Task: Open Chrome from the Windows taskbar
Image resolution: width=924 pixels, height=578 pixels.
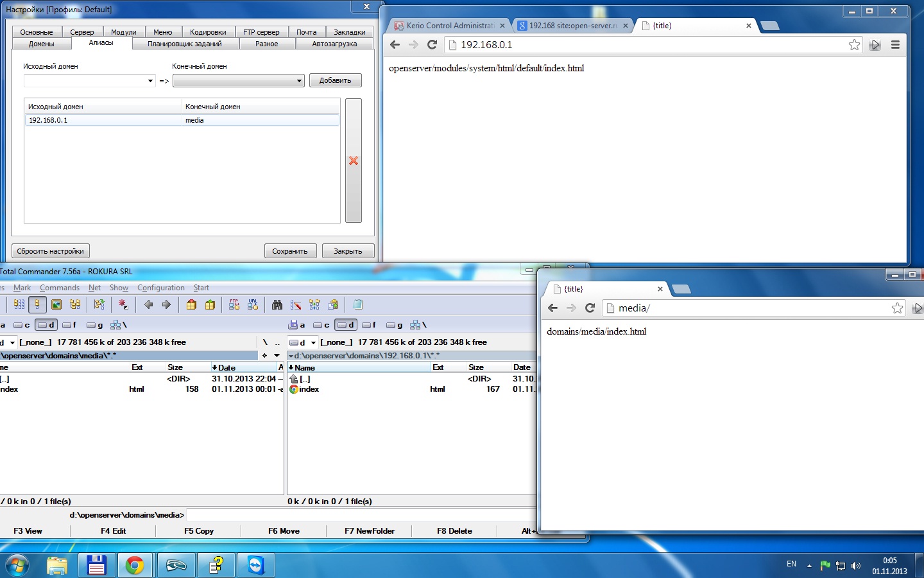Action: tap(135, 565)
